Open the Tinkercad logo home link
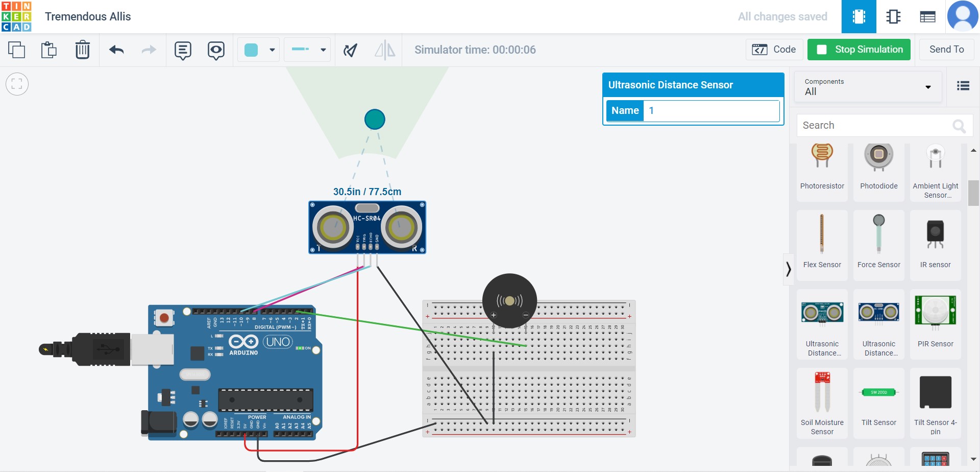The image size is (980, 472). [17, 16]
